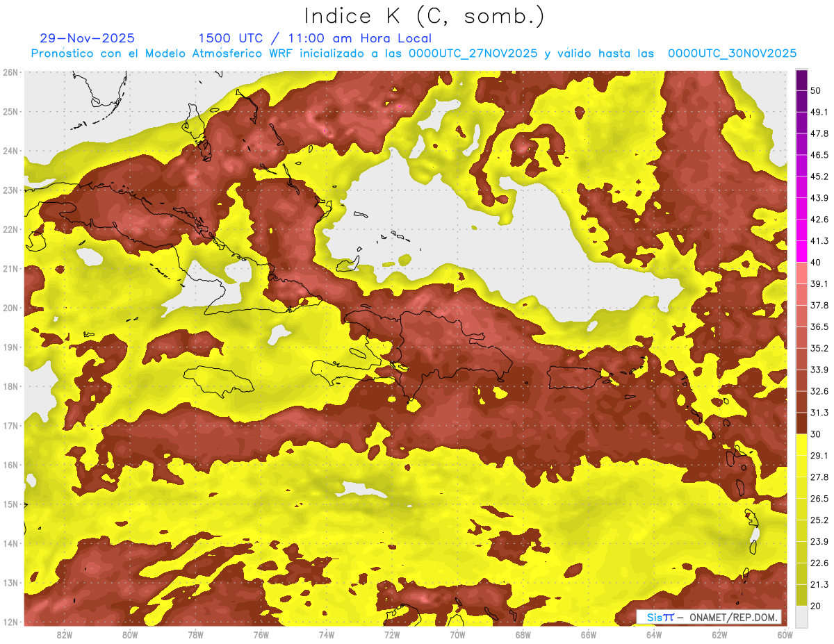834x644 pixels.
Task: Click the latitude label "25N"
Action: pyautogui.click(x=10, y=112)
